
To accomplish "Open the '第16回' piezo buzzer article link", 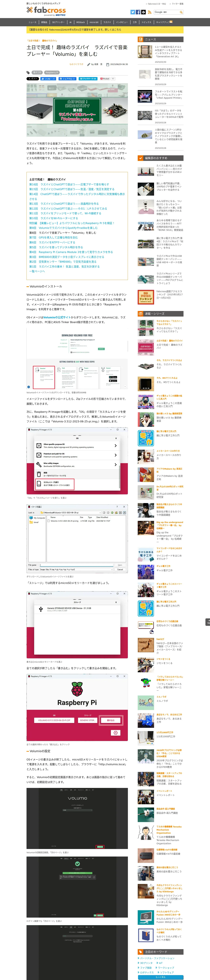I will 69,185.
